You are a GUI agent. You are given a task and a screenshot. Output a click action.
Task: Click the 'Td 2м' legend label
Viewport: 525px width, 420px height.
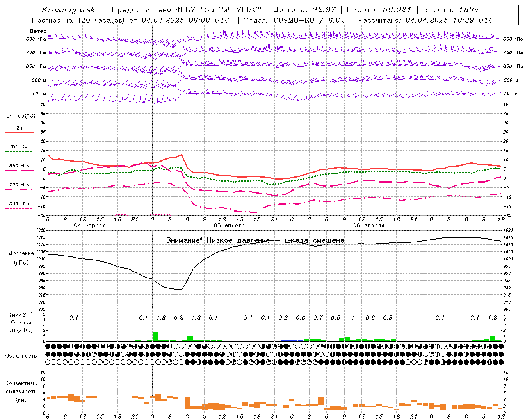pos(19,147)
